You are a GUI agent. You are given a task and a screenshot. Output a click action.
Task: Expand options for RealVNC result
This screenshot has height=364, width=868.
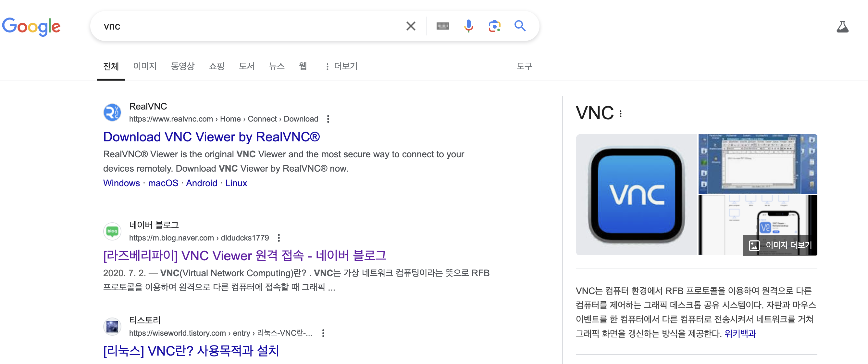click(328, 119)
